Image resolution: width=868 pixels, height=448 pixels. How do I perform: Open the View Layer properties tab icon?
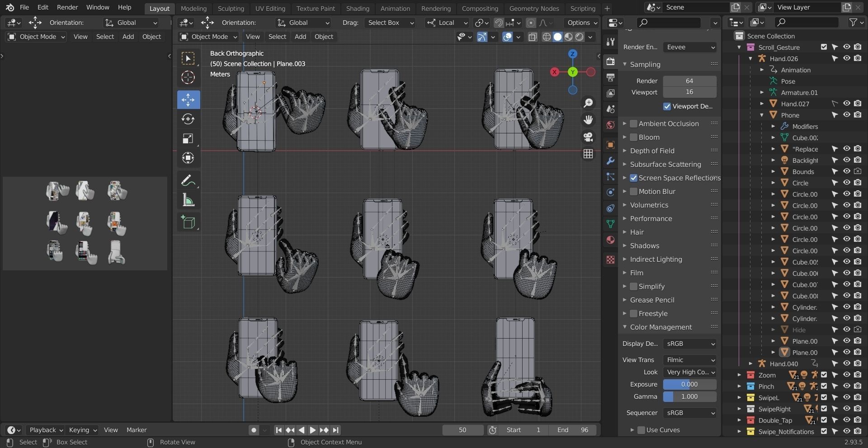coord(610,93)
